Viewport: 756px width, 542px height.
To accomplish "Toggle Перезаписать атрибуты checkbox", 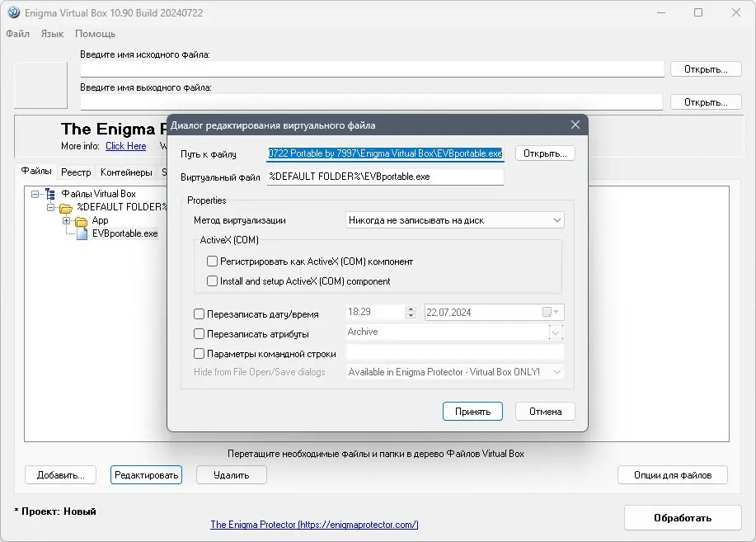I will coord(199,333).
